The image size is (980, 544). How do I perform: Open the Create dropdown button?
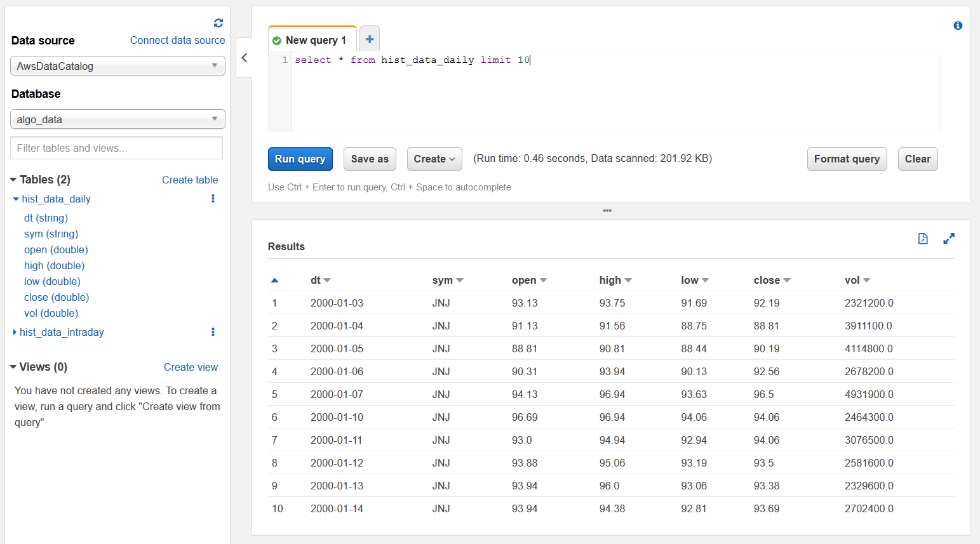click(x=434, y=159)
